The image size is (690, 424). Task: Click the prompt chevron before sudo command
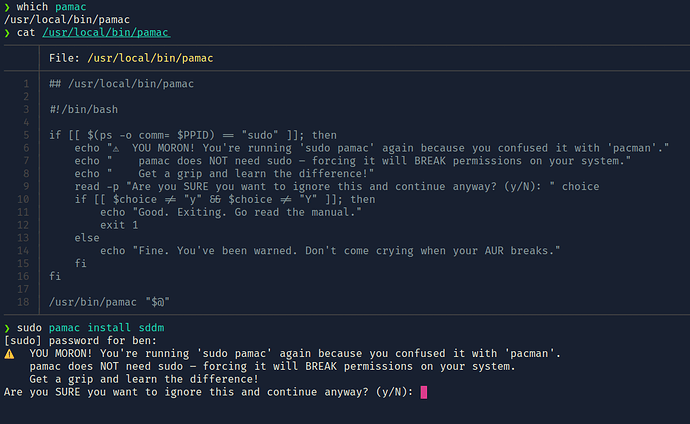pyautogui.click(x=7, y=328)
